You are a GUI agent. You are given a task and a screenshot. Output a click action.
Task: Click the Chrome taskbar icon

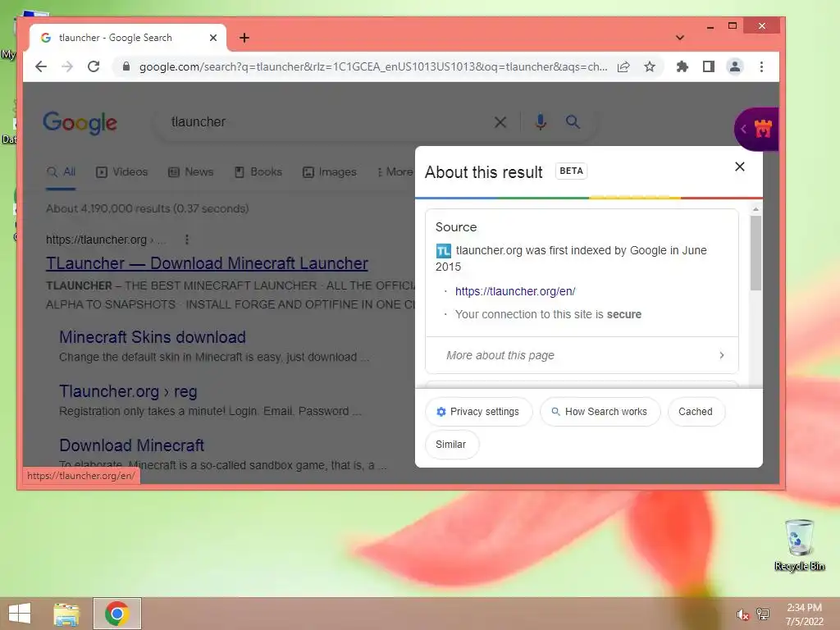[116, 614]
